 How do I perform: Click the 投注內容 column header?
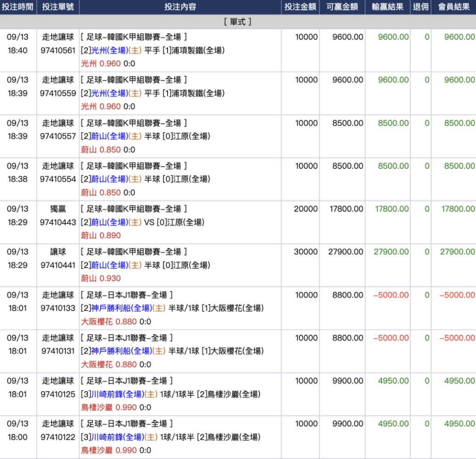[180, 7]
